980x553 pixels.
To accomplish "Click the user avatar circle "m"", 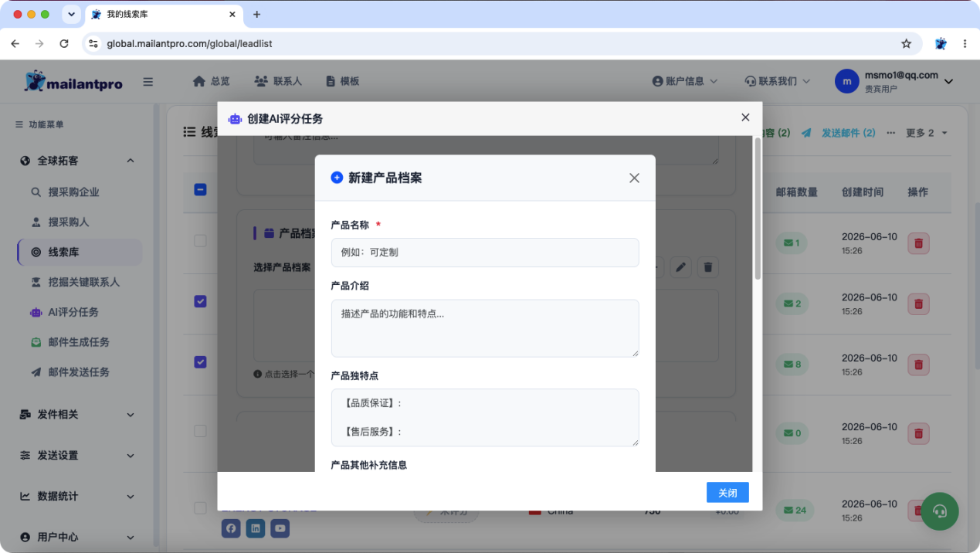I will [x=847, y=81].
